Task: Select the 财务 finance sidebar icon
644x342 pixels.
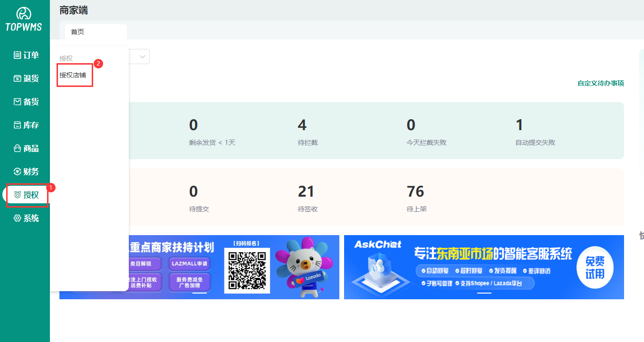Action: (18, 171)
